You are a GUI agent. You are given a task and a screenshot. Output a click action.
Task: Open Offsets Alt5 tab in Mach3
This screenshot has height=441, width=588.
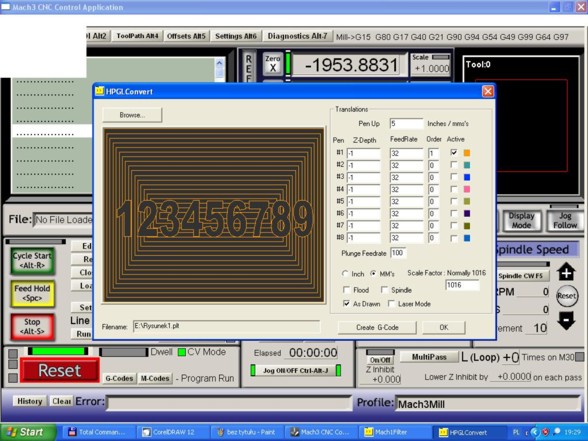click(186, 36)
